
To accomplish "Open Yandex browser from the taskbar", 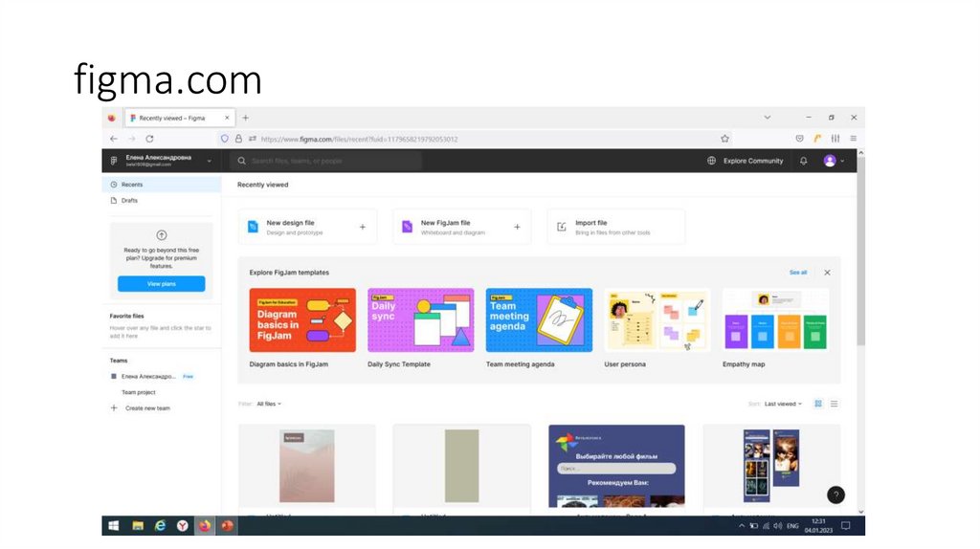I will [x=182, y=526].
